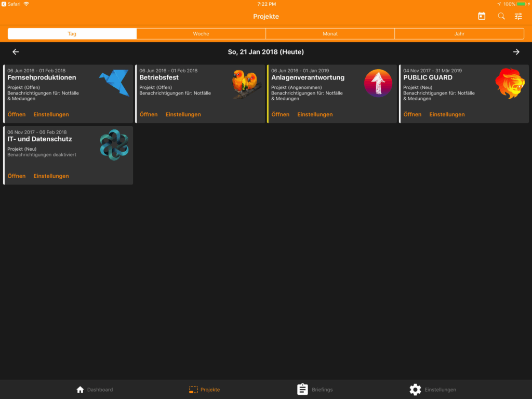The image size is (532, 399).
Task: Open the calendar date picker icon
Action: click(482, 16)
